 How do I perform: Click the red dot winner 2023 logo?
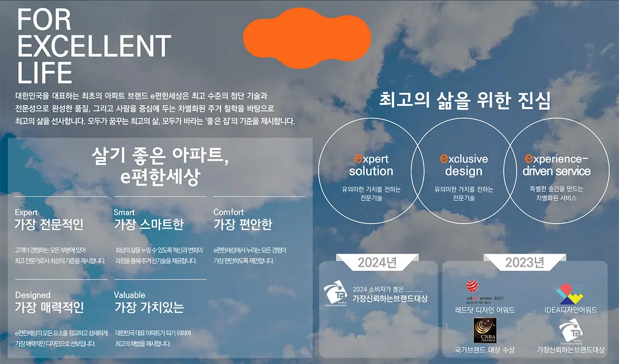[x=485, y=292]
